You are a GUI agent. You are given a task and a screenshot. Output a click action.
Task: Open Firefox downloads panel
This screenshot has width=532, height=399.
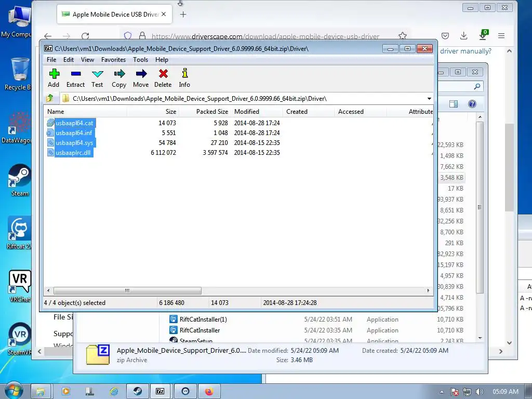(464, 36)
